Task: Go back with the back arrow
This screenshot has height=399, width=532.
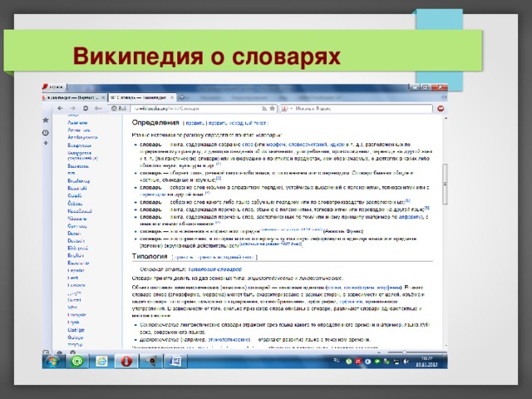Action: pos(60,109)
